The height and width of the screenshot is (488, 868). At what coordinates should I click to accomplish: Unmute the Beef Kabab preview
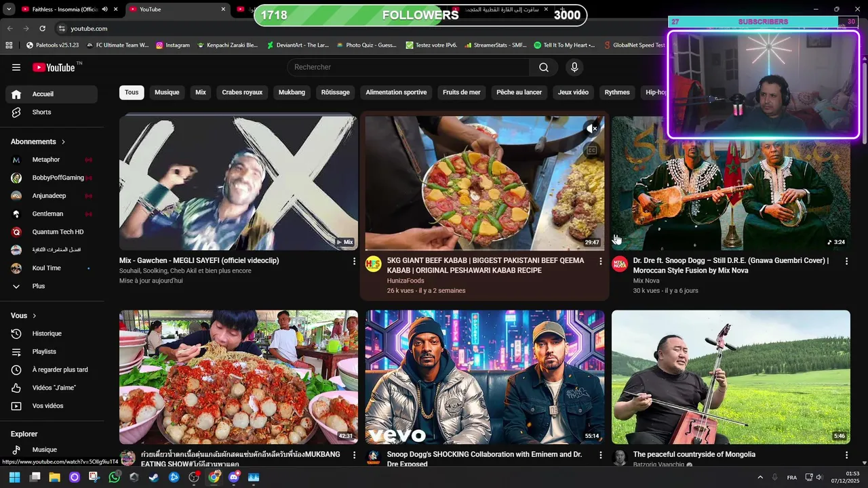pyautogui.click(x=592, y=128)
